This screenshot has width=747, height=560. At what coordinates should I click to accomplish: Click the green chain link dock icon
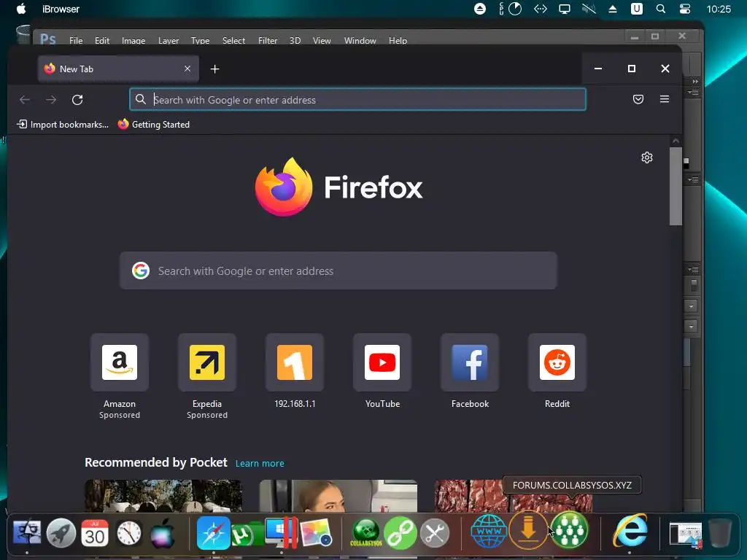pyautogui.click(x=400, y=533)
